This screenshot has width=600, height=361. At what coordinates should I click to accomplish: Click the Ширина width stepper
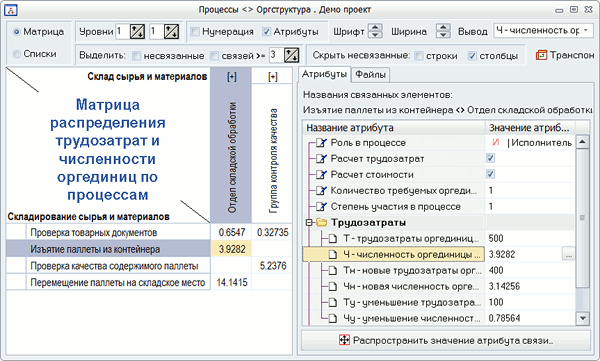[x=443, y=31]
